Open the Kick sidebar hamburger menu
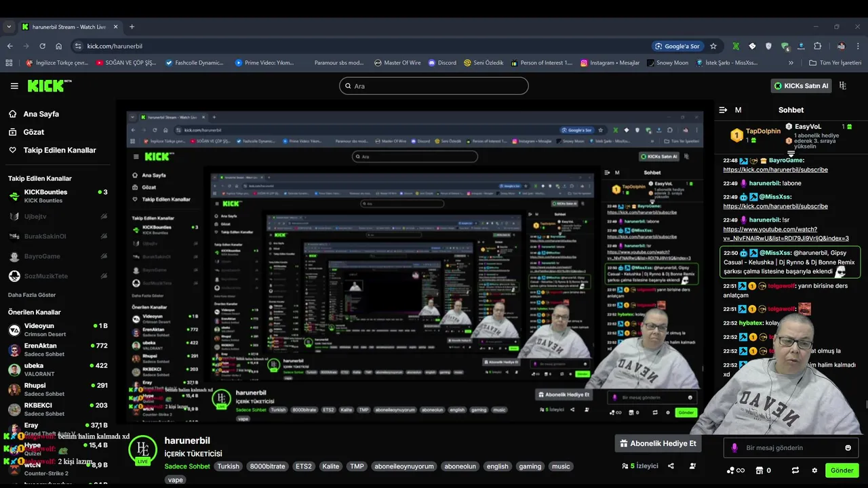Image resolution: width=868 pixels, height=488 pixels. pyautogui.click(x=14, y=86)
